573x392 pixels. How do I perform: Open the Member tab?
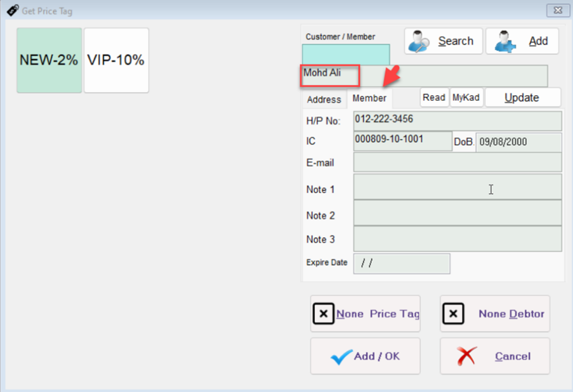[369, 98]
